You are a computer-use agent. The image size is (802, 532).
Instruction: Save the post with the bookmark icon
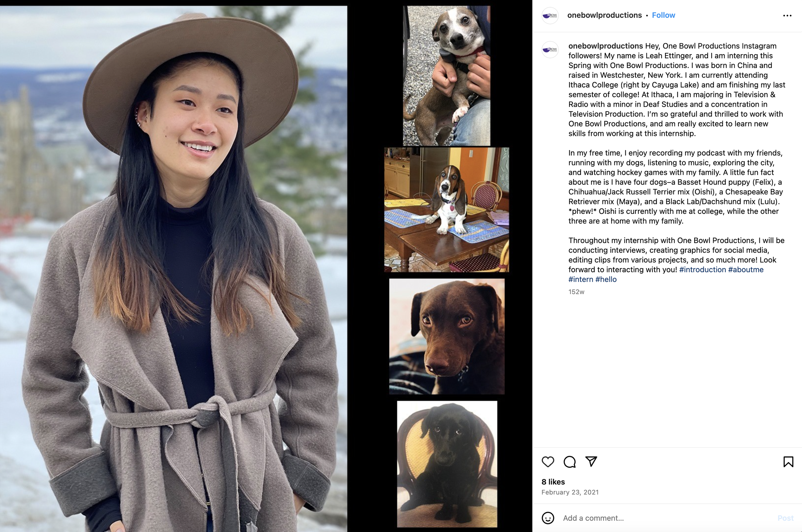coord(788,462)
